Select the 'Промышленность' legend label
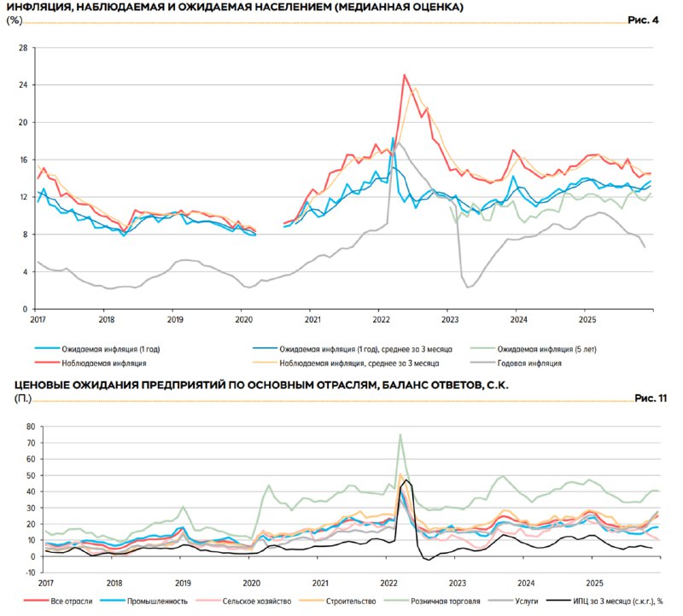Viewport: 683px width, 616px height. [x=146, y=601]
